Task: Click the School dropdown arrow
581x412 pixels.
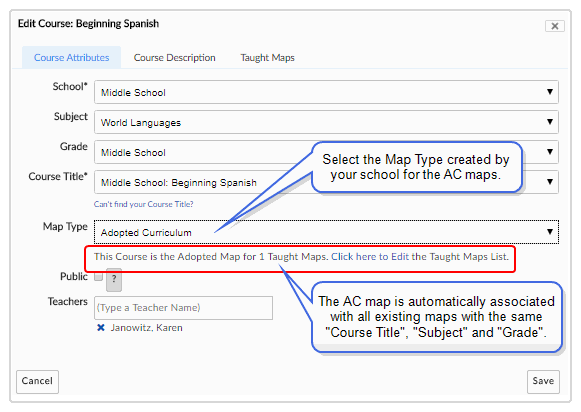Action: (x=550, y=92)
